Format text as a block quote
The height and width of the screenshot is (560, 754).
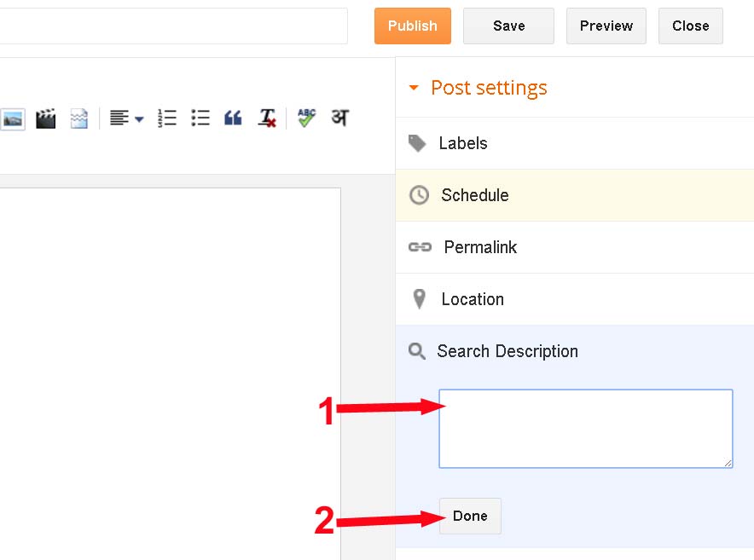pyautogui.click(x=233, y=118)
